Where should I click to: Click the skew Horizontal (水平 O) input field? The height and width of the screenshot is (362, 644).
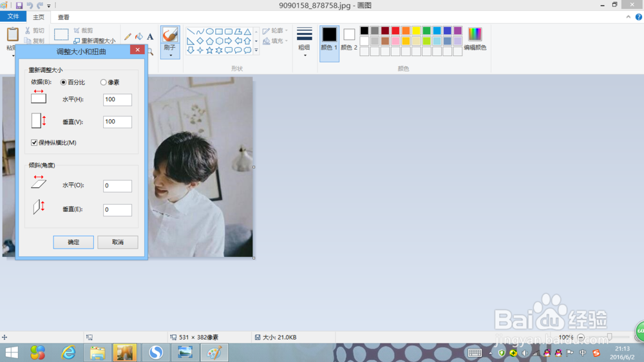click(x=117, y=186)
